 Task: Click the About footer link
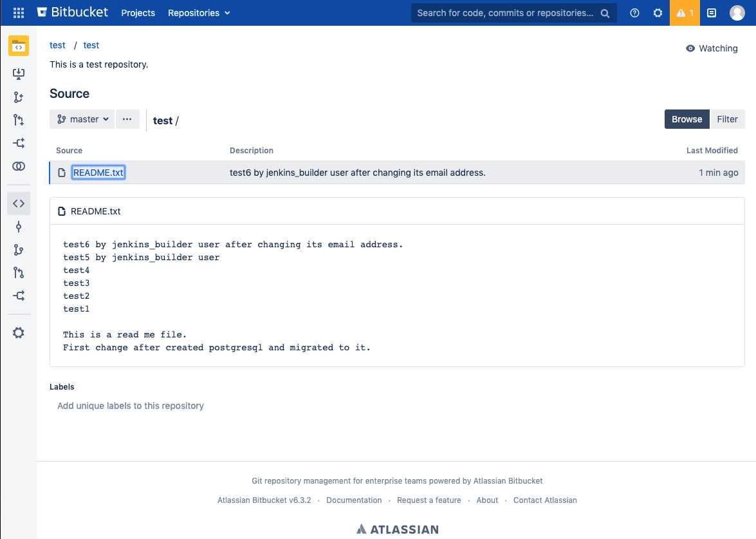click(x=487, y=500)
